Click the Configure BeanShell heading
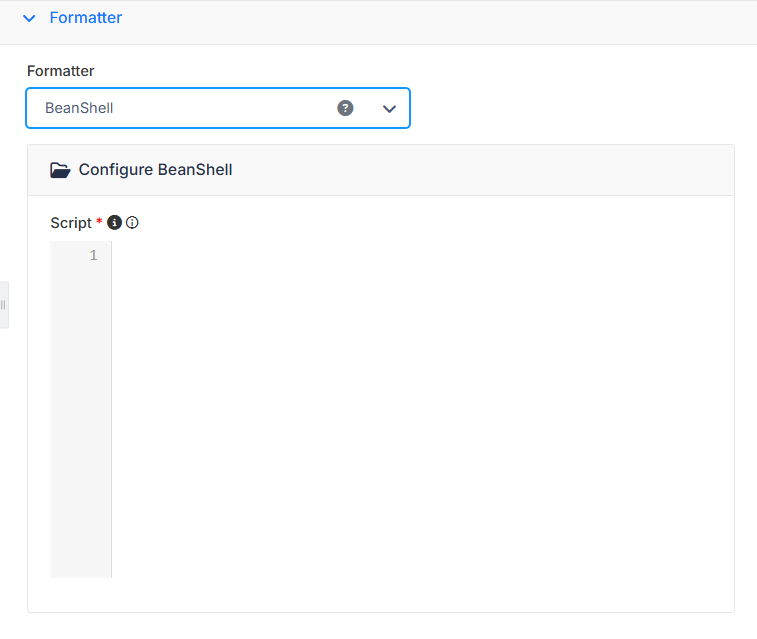Image resolution: width=757 pixels, height=639 pixels. [x=155, y=170]
